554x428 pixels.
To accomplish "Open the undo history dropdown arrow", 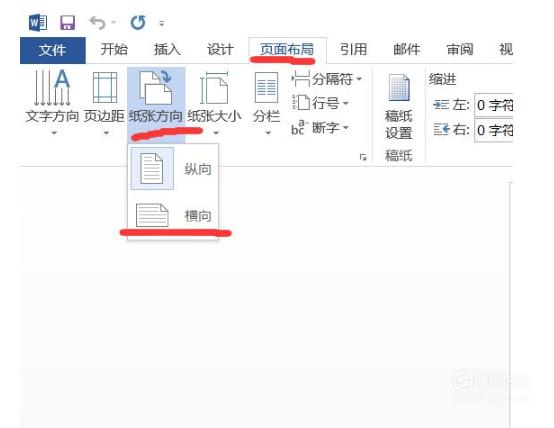I will point(114,23).
